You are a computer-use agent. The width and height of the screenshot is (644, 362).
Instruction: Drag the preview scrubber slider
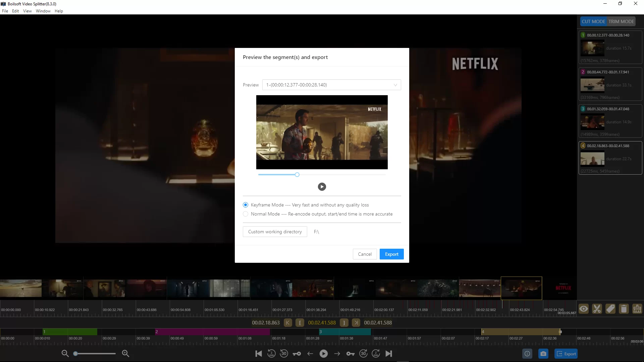coord(297,174)
